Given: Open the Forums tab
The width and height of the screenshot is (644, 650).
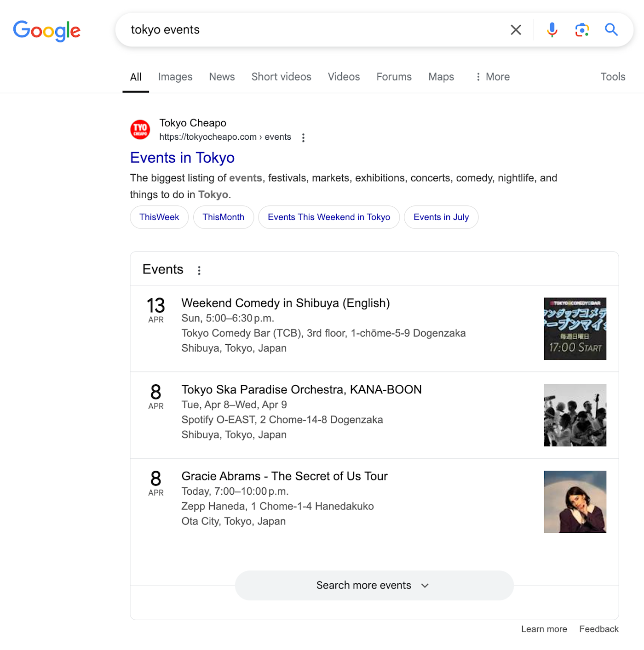Looking at the screenshot, I should pos(394,77).
